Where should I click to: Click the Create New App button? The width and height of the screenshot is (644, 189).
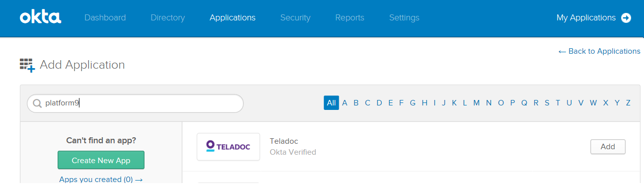pyautogui.click(x=101, y=160)
